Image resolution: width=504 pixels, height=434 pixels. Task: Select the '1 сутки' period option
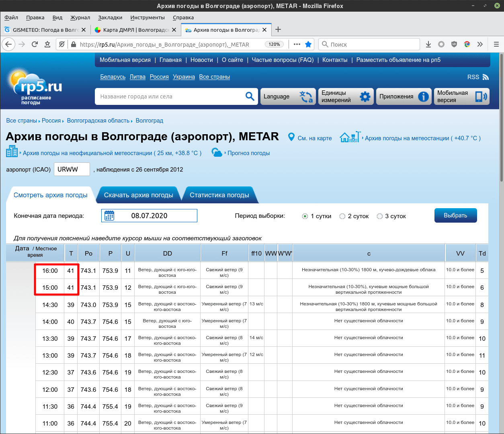pyautogui.click(x=305, y=216)
